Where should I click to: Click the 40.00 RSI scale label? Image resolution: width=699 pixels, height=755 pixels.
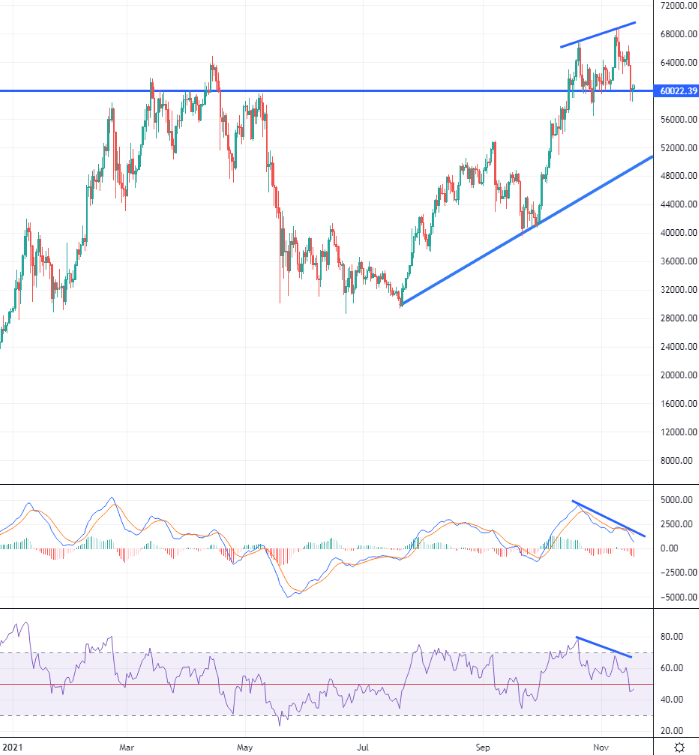[677, 700]
